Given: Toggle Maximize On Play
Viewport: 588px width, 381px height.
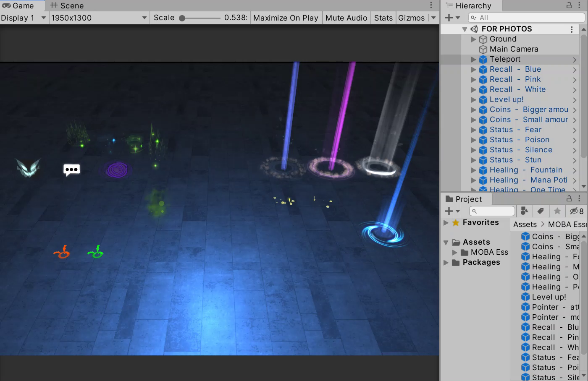Looking at the screenshot, I should (286, 18).
